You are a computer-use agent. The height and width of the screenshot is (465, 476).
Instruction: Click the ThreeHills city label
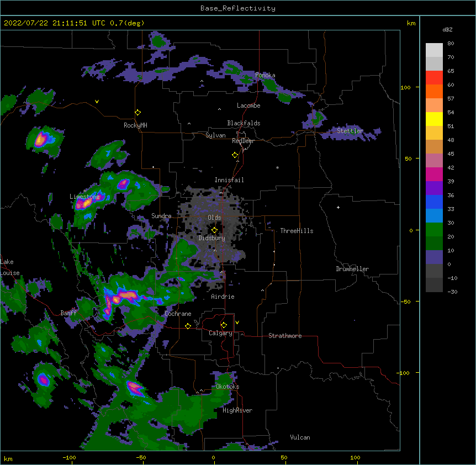click(x=297, y=231)
